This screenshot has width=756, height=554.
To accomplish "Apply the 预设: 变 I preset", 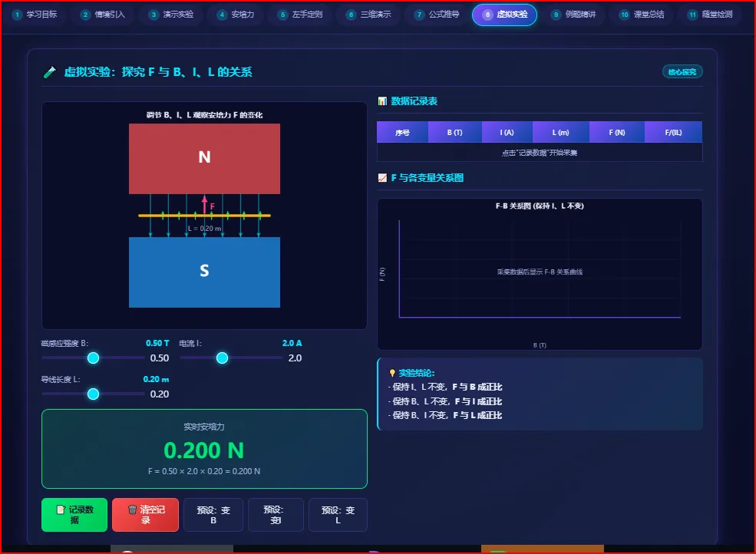I will [x=276, y=514].
